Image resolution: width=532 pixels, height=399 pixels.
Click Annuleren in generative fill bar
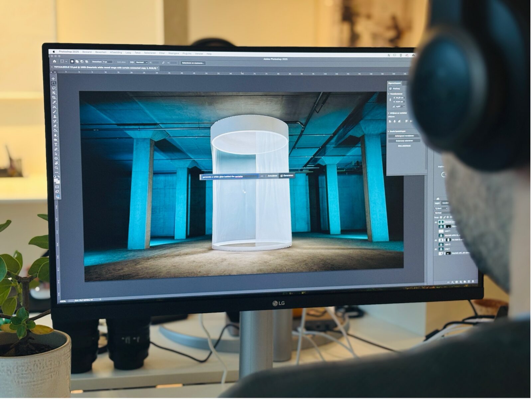272,176
